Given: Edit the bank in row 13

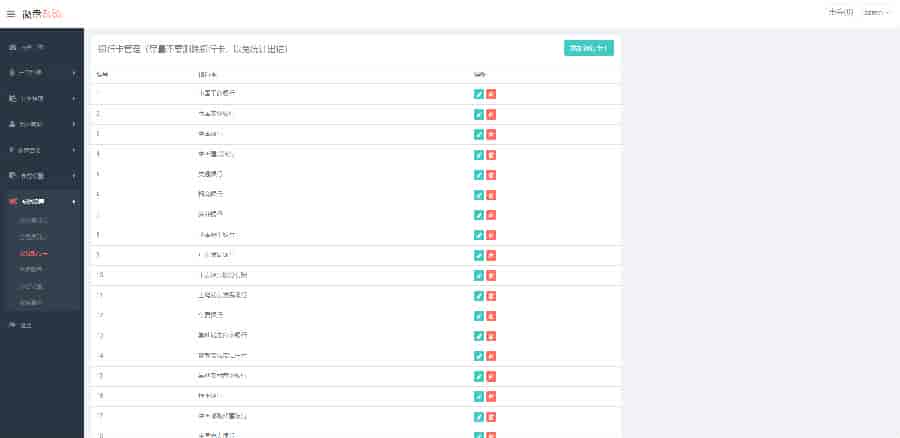Looking at the screenshot, I should [x=479, y=336].
